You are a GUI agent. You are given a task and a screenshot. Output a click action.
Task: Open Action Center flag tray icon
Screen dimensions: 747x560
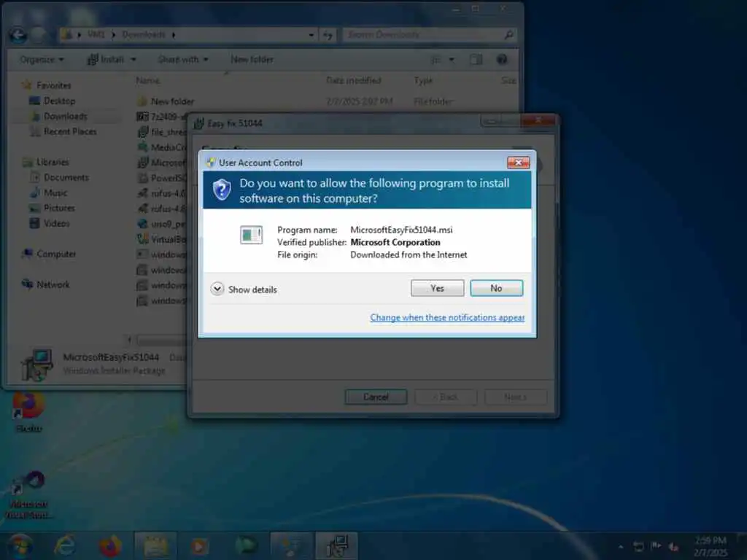pyautogui.click(x=656, y=546)
